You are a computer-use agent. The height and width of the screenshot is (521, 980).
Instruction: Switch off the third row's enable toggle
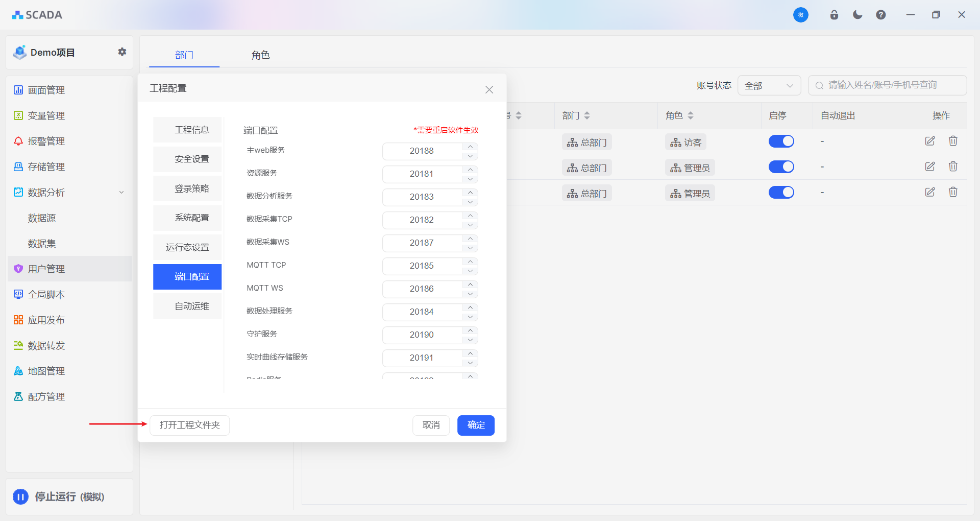coord(781,193)
